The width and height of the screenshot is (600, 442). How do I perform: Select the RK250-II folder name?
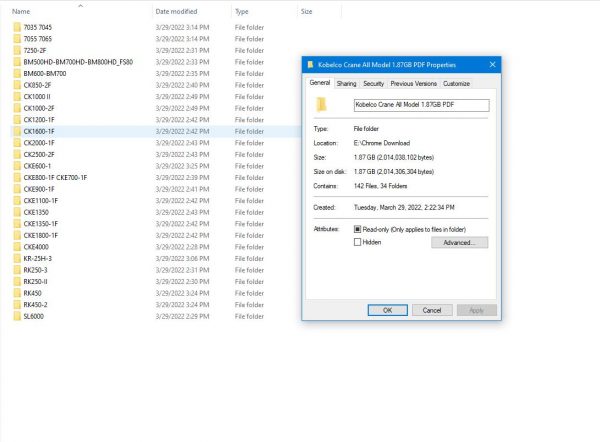coord(36,282)
